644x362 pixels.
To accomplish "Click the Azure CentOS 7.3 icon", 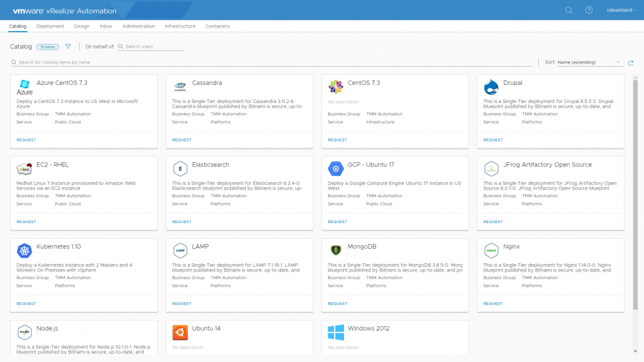I will coord(25,87).
